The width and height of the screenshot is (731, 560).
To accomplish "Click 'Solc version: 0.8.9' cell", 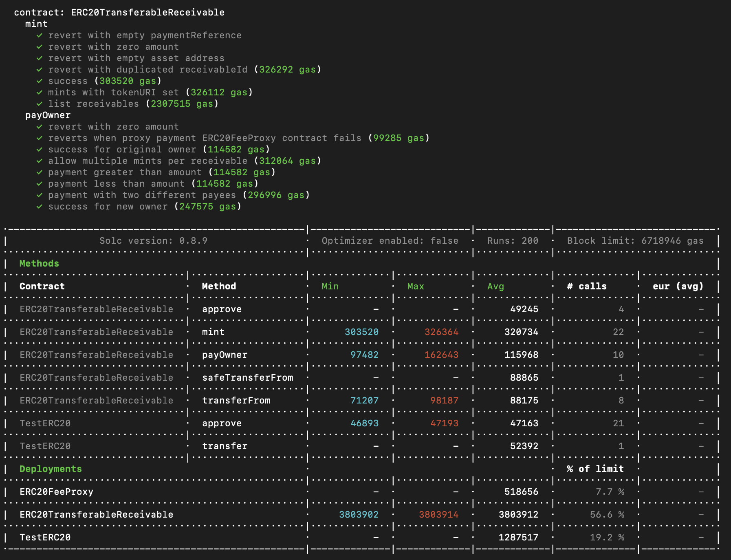I will point(153,241).
